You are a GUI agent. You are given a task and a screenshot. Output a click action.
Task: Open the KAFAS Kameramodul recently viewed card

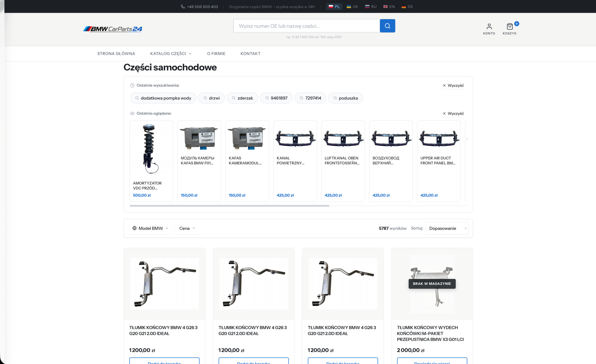click(247, 161)
